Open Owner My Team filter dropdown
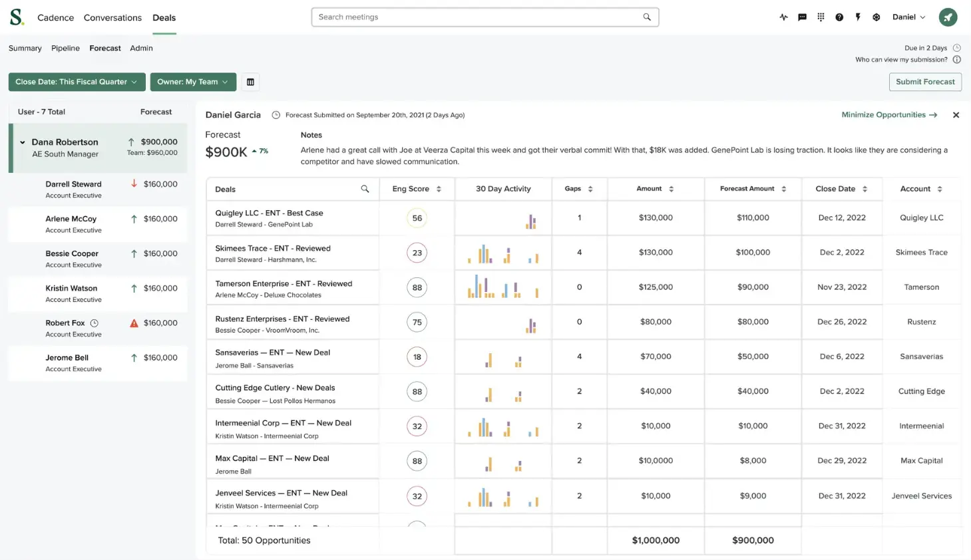The height and width of the screenshot is (560, 971). click(x=193, y=82)
